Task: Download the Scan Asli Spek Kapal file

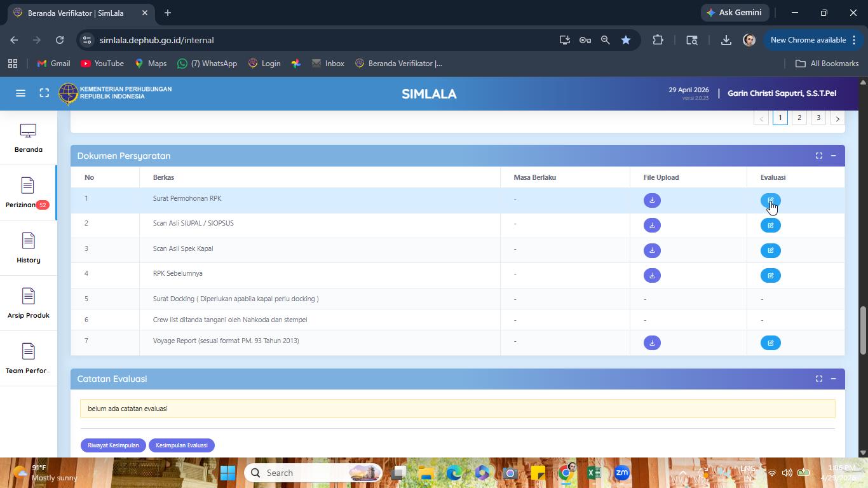Action: point(652,250)
